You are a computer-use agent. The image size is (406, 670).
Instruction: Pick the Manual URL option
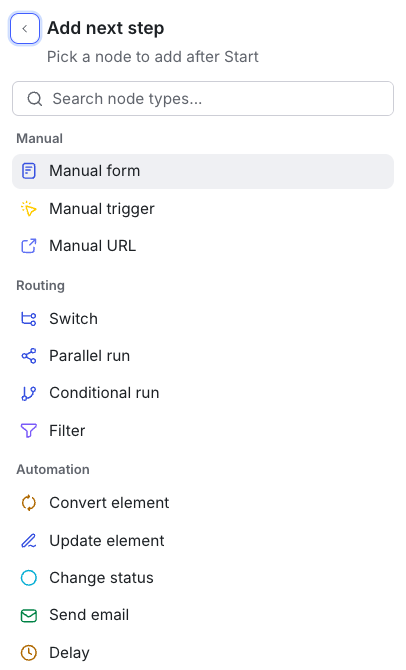click(203, 246)
